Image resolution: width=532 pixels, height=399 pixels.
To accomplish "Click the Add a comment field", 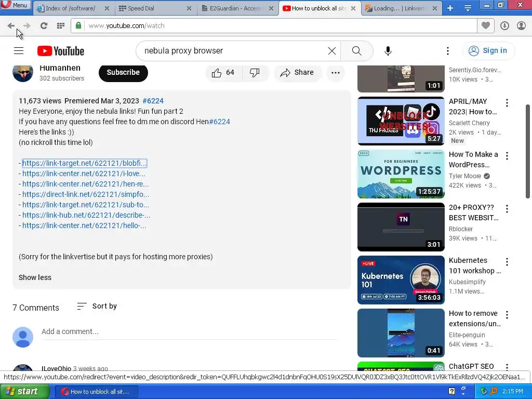I will coord(189,331).
